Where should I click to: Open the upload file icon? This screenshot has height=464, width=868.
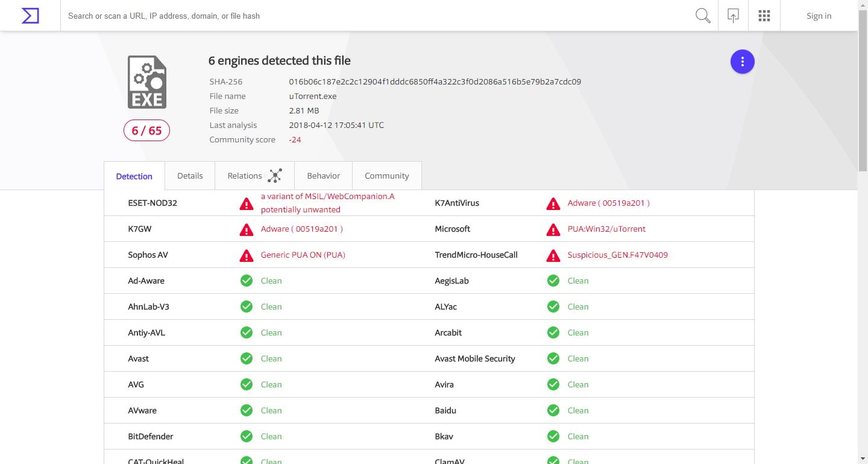click(x=733, y=16)
